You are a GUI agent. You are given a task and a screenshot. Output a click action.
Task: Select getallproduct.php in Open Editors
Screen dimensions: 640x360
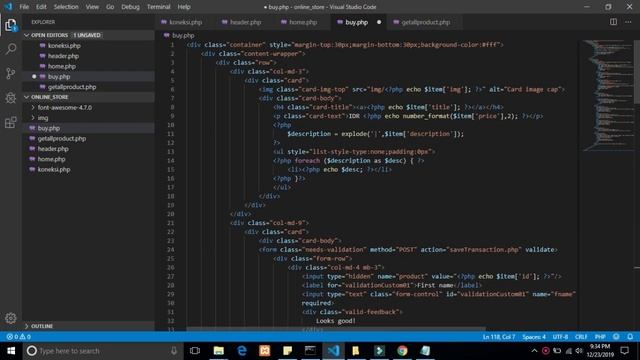click(72, 87)
